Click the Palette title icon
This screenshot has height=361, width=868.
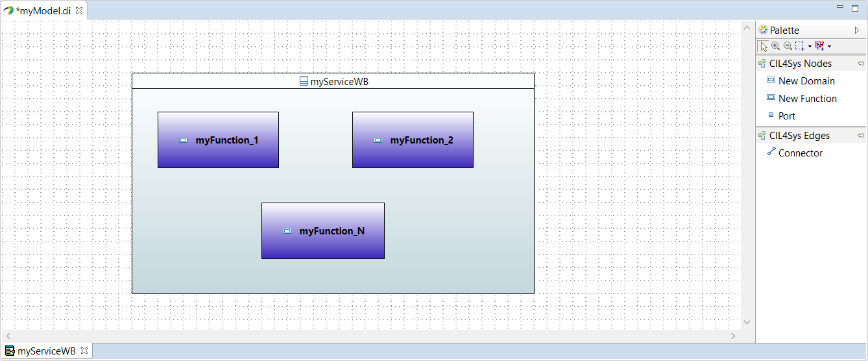763,30
